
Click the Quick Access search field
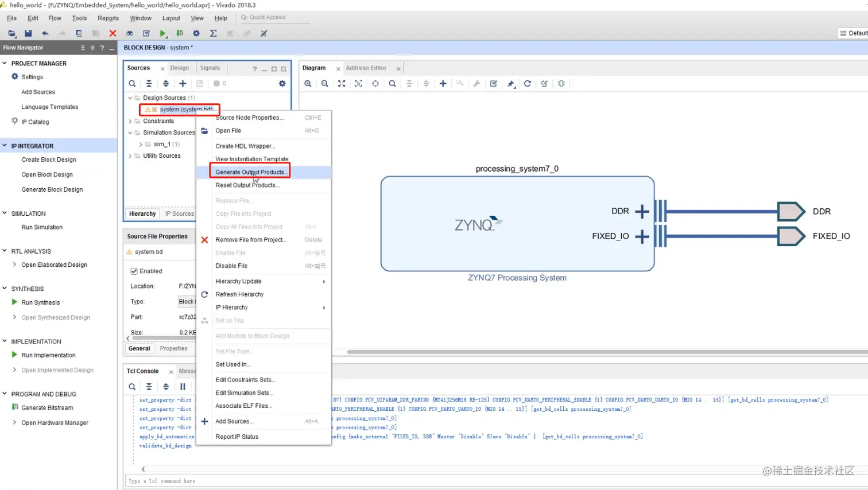point(274,18)
